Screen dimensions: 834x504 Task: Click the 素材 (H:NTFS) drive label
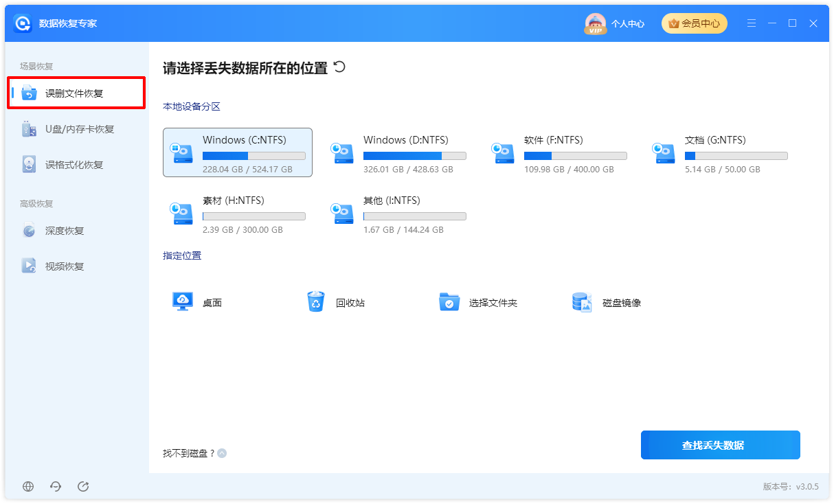pos(234,201)
